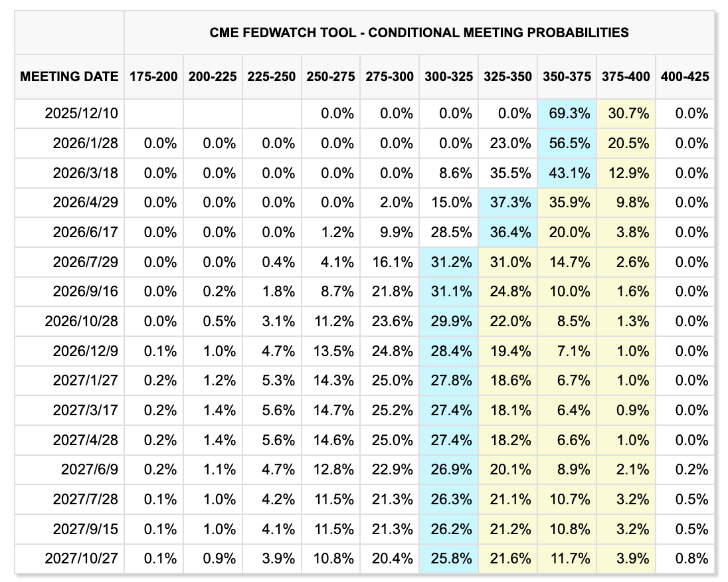The image size is (728, 582).
Task: Select the MEETING DATE column header
Action: (x=70, y=76)
